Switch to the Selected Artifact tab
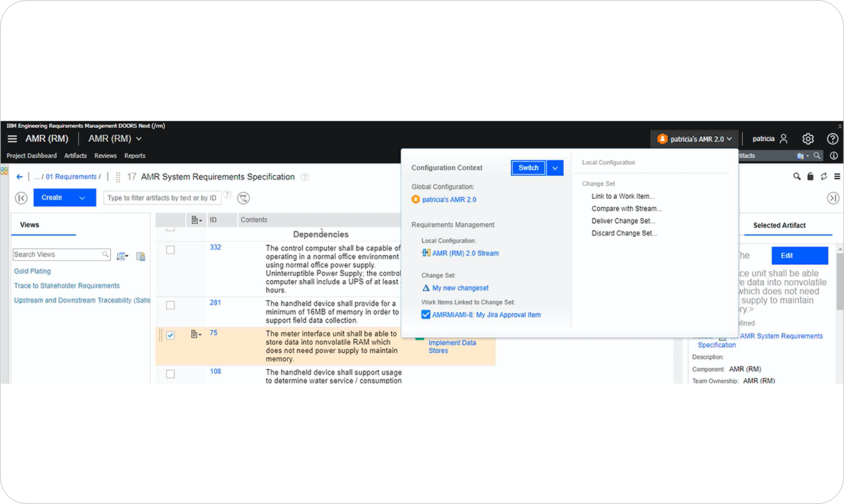Viewport: 844px width, 504px height. [x=779, y=225]
